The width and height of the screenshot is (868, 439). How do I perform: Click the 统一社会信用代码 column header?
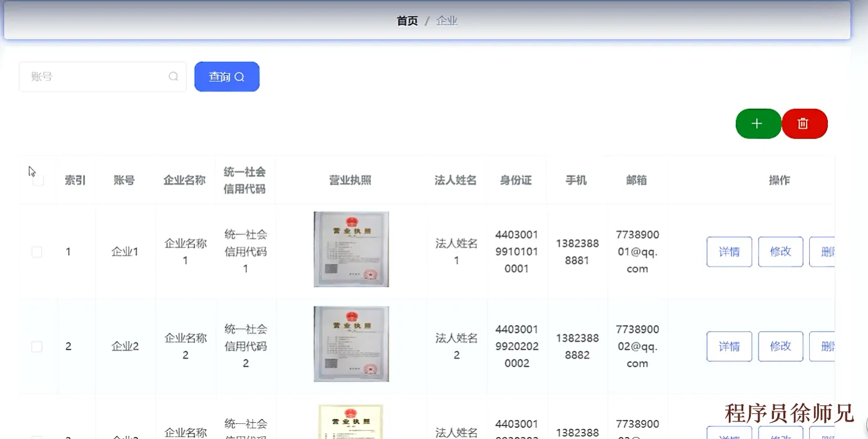[x=244, y=180]
